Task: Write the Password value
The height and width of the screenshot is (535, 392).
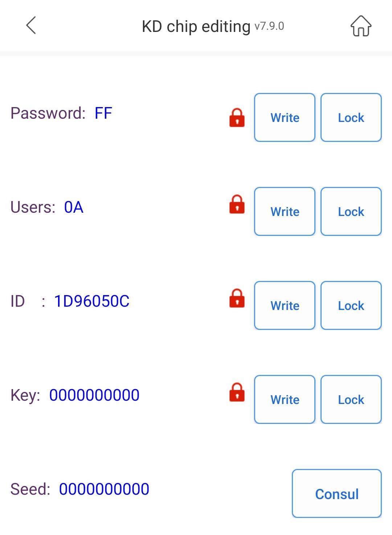Action: (x=285, y=118)
